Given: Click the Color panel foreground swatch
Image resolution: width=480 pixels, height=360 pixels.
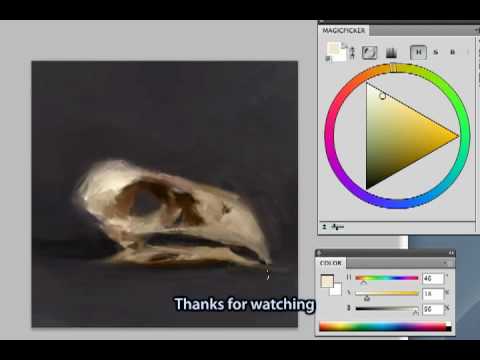Looking at the screenshot, I should coord(327,281).
